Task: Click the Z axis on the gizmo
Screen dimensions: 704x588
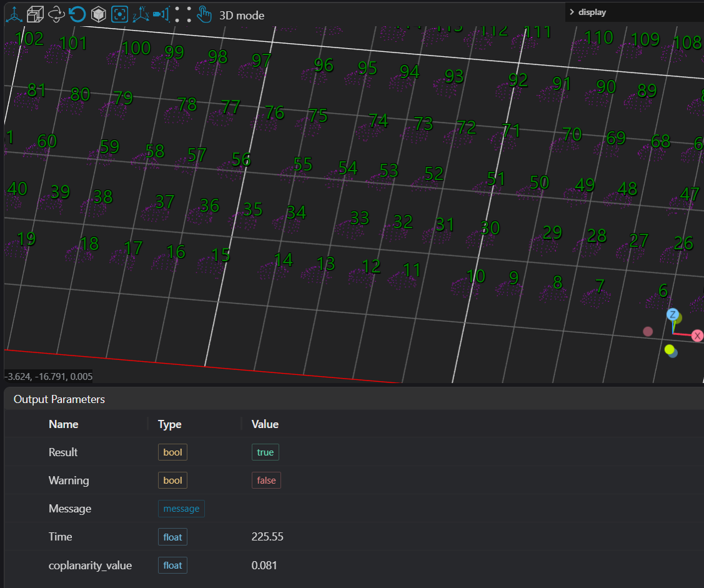Action: coord(673,314)
